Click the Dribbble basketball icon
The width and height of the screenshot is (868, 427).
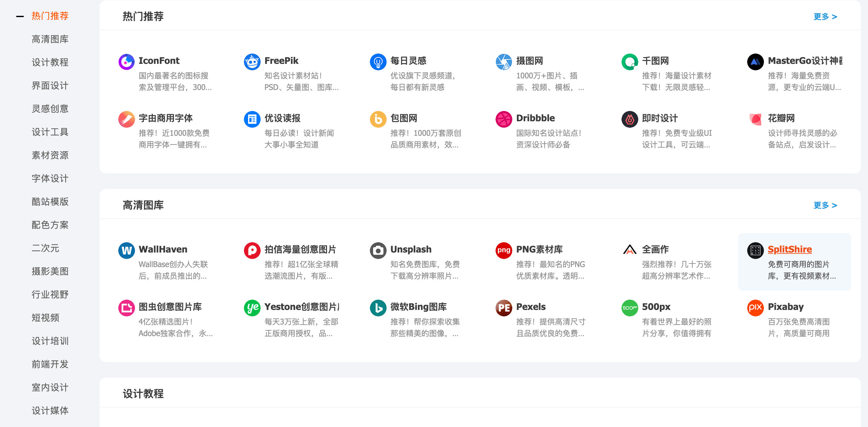coord(504,119)
